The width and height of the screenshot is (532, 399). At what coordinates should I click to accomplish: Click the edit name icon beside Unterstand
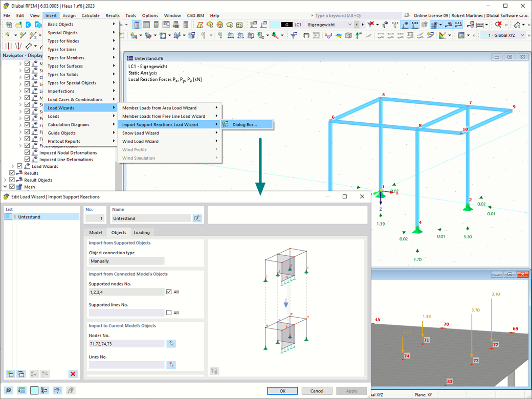(197, 218)
